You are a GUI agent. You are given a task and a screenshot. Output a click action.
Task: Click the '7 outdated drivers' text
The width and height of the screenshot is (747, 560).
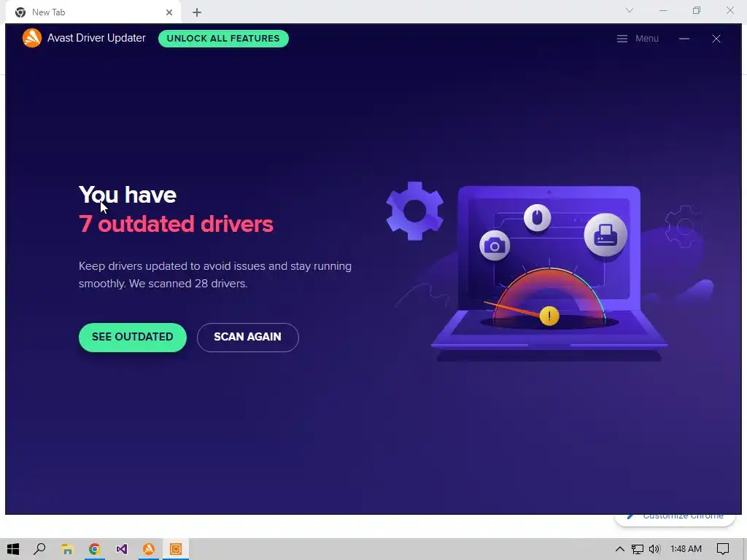[x=176, y=224]
